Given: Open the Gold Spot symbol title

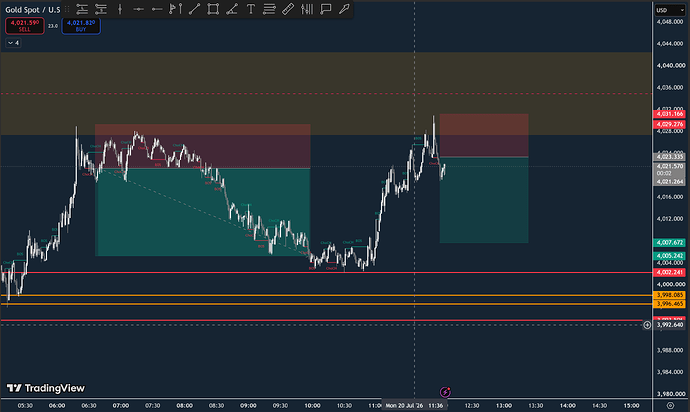Looking at the screenshot, I should click(33, 10).
